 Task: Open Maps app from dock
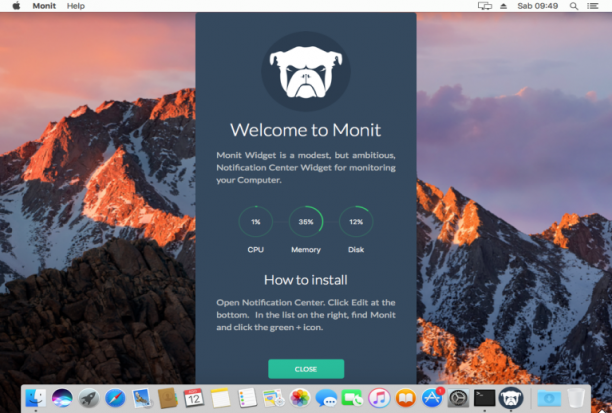point(274,398)
